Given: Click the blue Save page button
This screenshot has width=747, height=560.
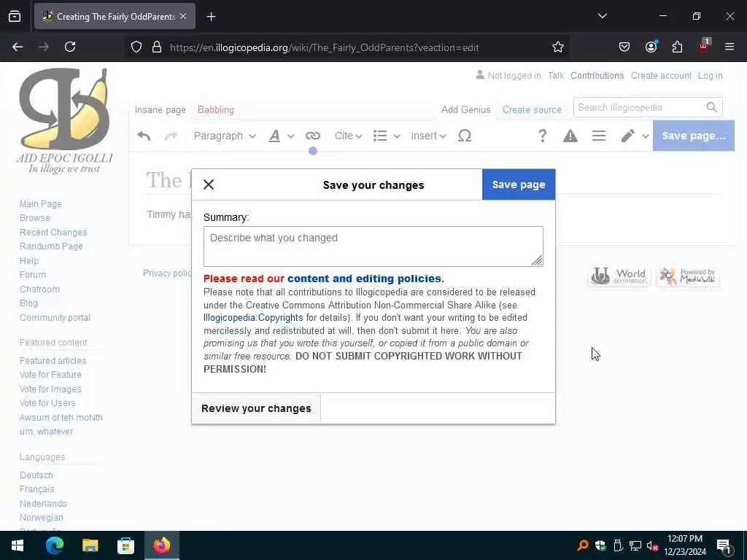Looking at the screenshot, I should click(519, 184).
